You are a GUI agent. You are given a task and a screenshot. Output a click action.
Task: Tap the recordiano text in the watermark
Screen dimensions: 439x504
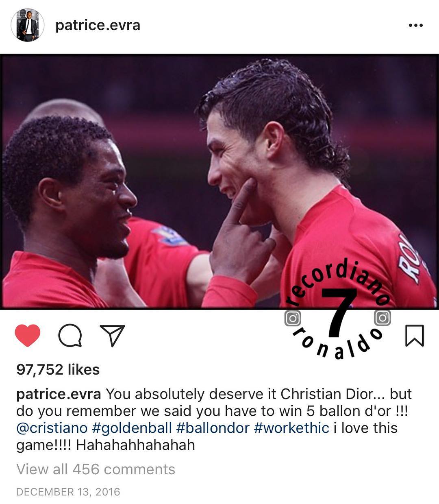click(337, 281)
